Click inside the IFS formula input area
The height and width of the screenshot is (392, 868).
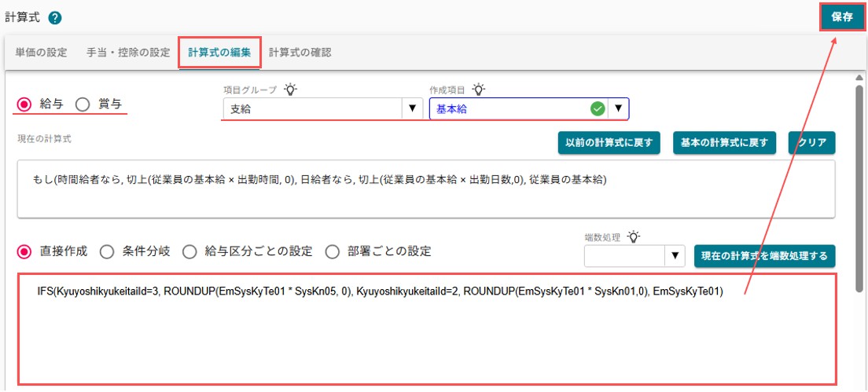428,329
